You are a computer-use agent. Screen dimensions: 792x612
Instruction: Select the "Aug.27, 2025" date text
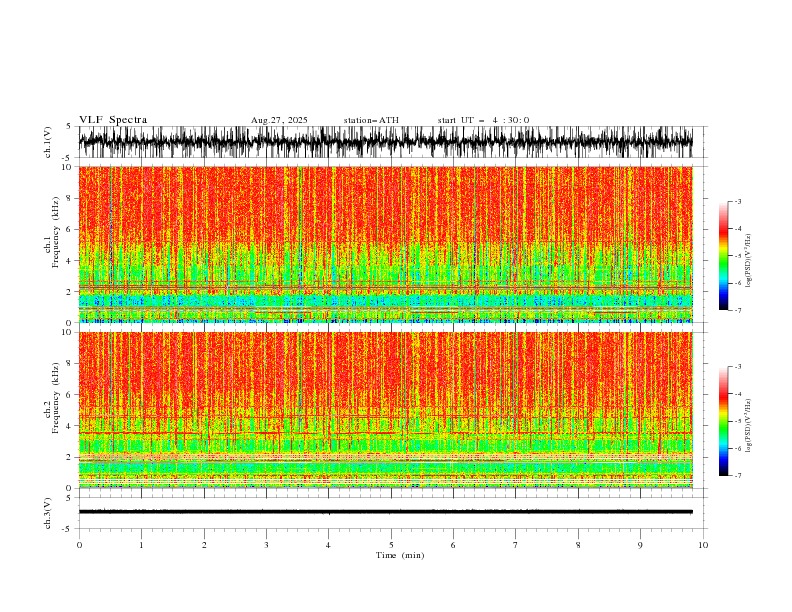coord(279,120)
